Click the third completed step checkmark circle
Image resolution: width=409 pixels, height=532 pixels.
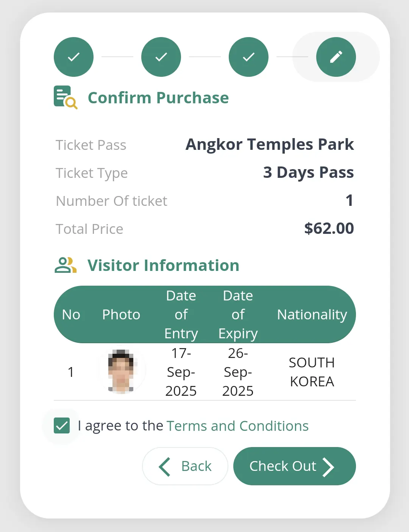pos(248,57)
